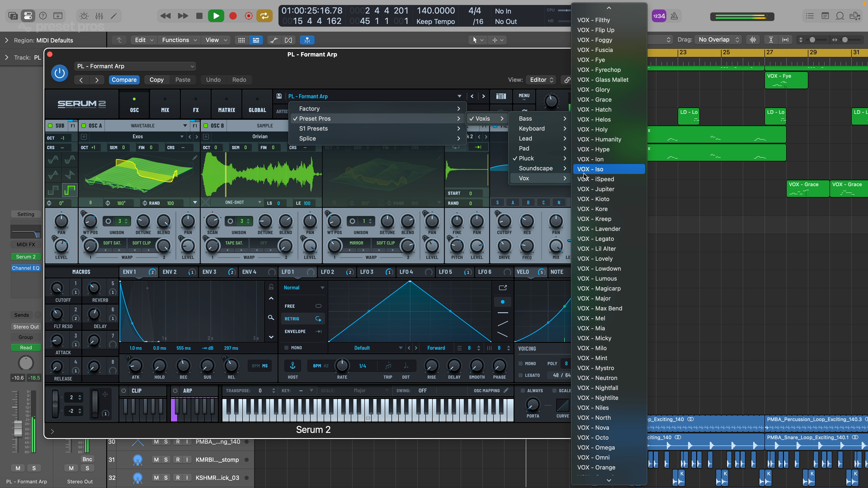Click the Channel EQ plug-in slot
868x488 pixels.
26,268
